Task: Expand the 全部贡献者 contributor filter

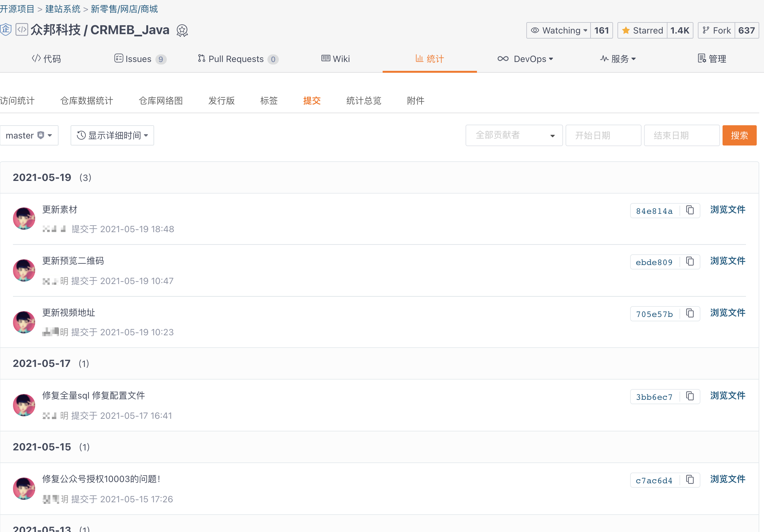Action: point(514,135)
